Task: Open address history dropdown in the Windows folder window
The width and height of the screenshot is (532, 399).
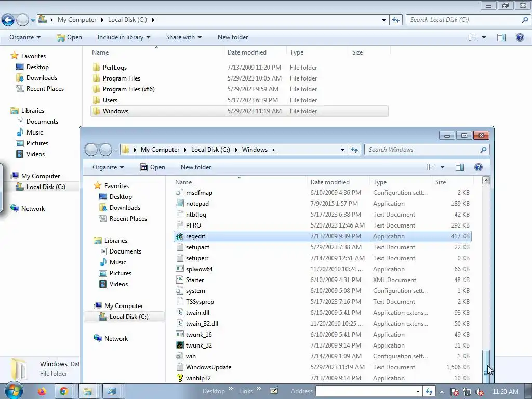Action: tap(342, 150)
